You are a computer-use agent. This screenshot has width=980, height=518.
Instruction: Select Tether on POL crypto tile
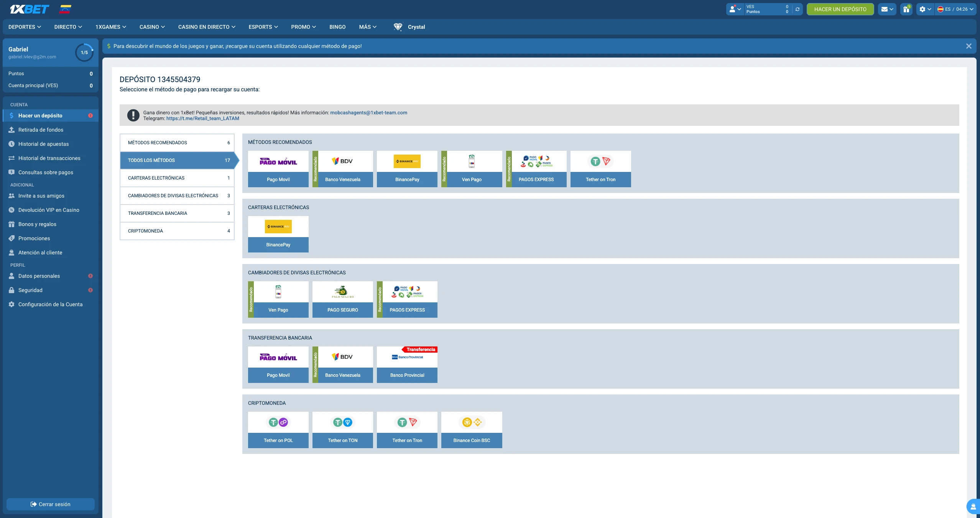pos(278,430)
